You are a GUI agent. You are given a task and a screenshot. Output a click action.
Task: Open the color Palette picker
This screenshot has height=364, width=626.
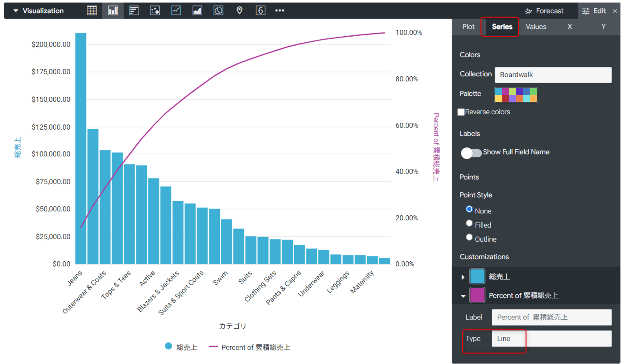coord(516,95)
